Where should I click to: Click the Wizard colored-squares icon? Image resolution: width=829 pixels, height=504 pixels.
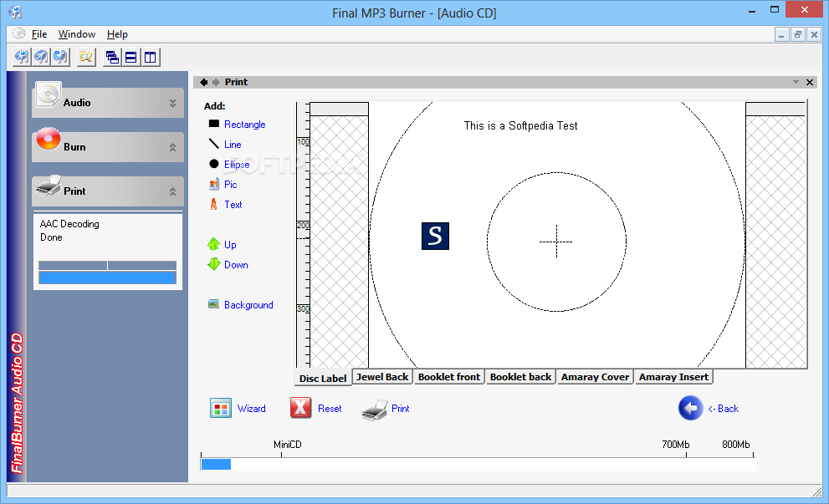pos(221,408)
